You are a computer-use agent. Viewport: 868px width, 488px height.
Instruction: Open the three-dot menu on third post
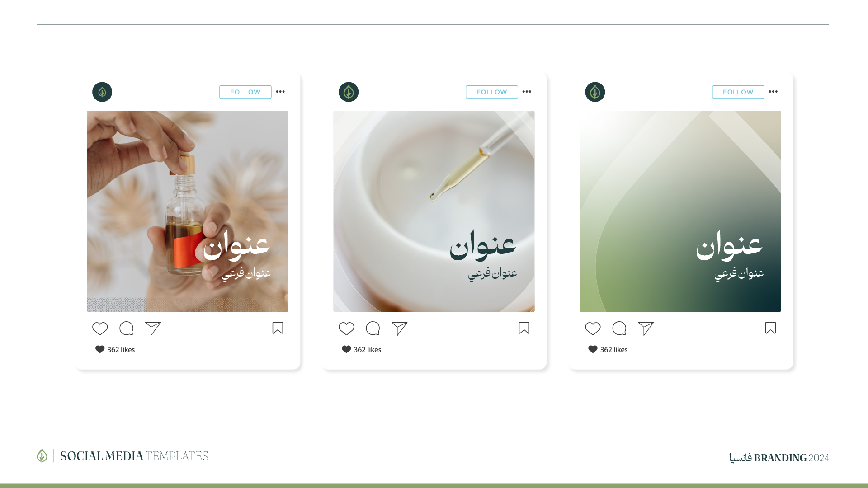(x=773, y=91)
